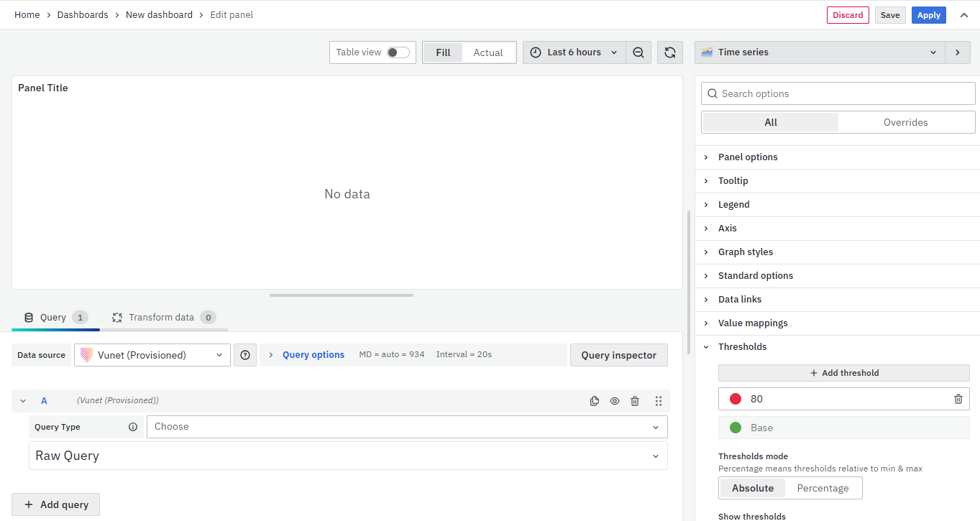Viewport: 980px width, 521px height.
Task: Expand the Graph styles section
Action: [746, 252]
